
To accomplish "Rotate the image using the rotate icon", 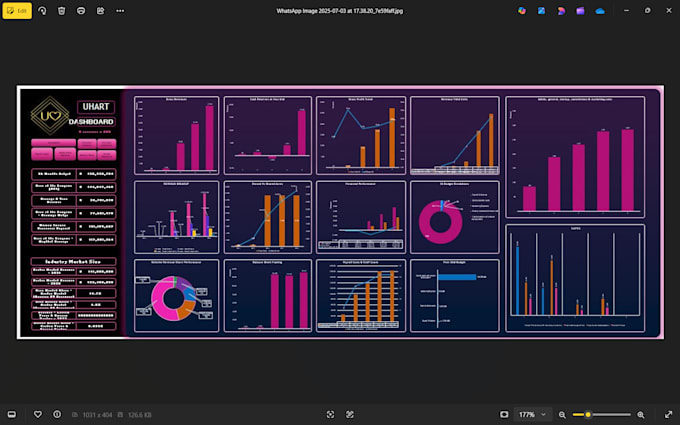I will point(42,11).
